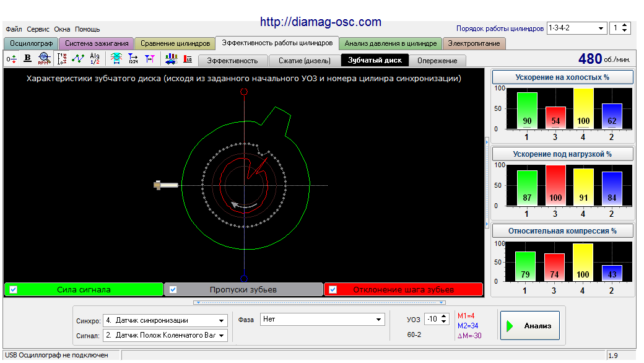The image size is (644, 363).
Task: Click the Анализ button
Action: (530, 326)
